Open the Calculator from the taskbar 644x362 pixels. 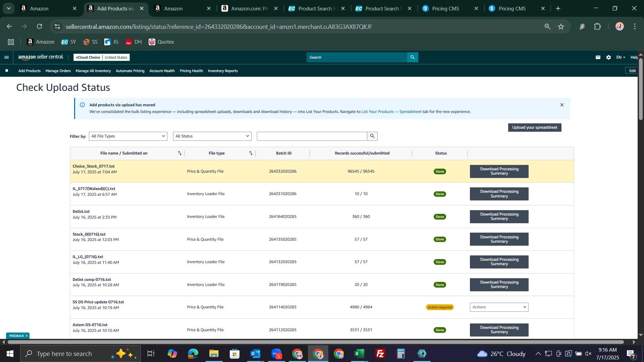pos(401,354)
